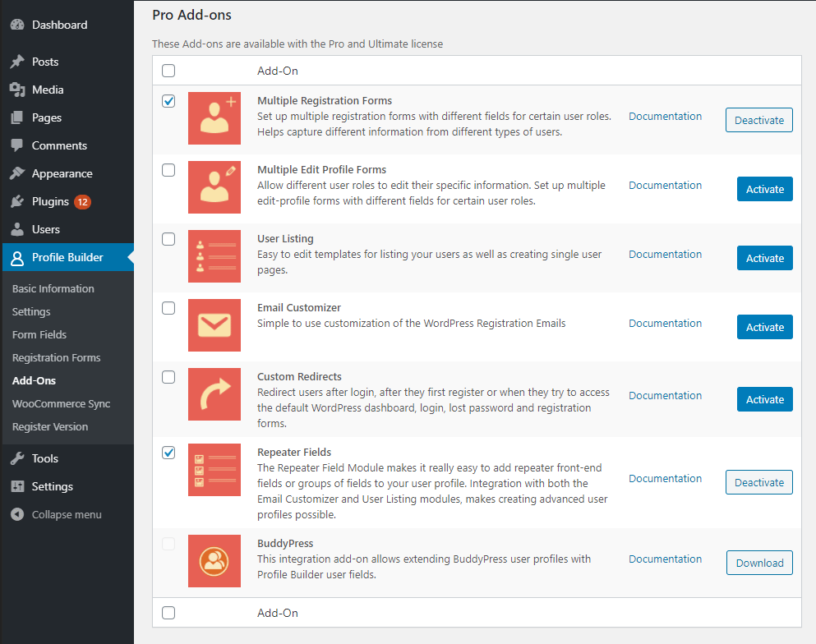Uncheck the Repeater Fields checkbox
This screenshot has width=816, height=644.
click(168, 453)
